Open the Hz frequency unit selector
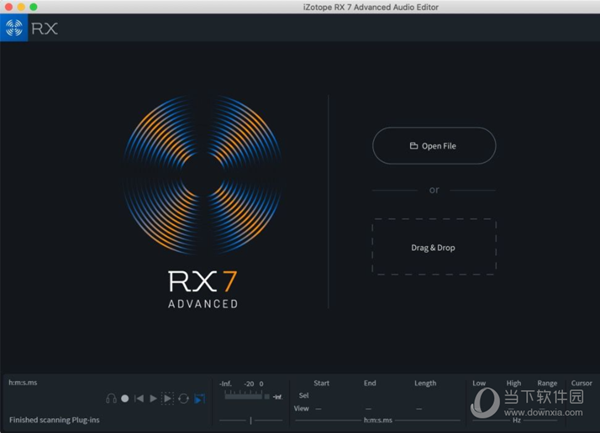This screenshot has width=600, height=433. 517,420
